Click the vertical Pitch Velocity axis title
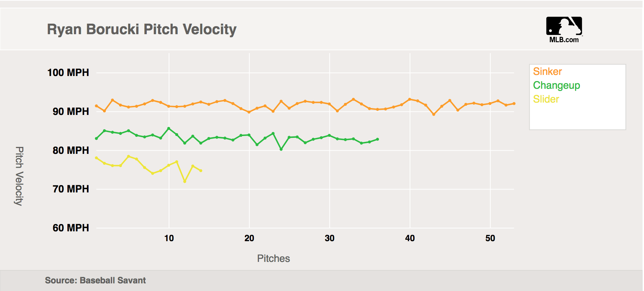Image resolution: width=644 pixels, height=291 pixels. coord(19,176)
